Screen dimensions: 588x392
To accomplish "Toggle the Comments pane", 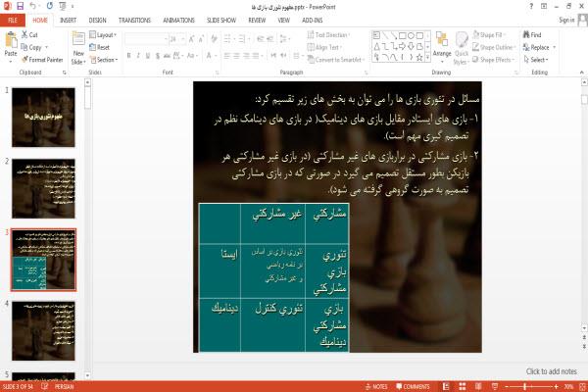I will click(413, 386).
